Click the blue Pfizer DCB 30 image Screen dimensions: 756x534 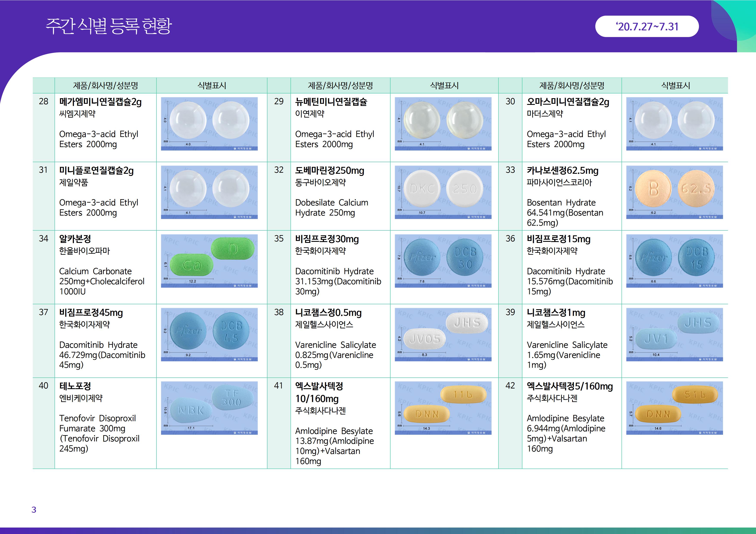(443, 261)
